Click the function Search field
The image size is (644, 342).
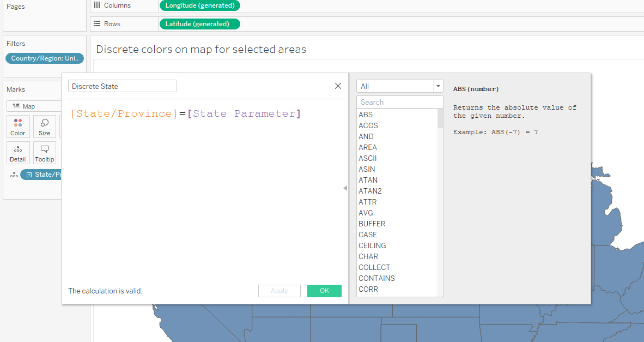coord(399,102)
